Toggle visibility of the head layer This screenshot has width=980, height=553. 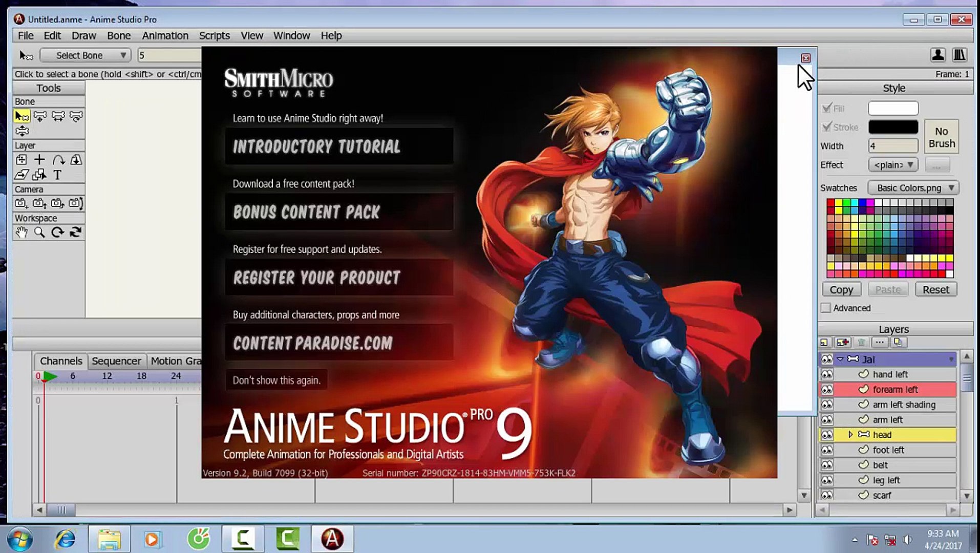coord(827,435)
